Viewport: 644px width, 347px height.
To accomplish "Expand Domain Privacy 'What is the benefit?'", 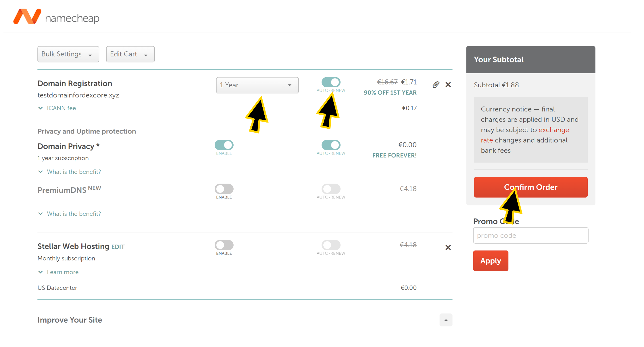I will pyautogui.click(x=74, y=172).
